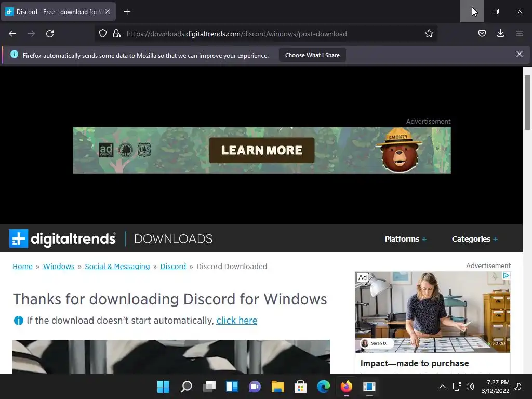532x399 pixels.
Task: Open the AdChoices icon on sidebar ad
Action: pos(506,276)
